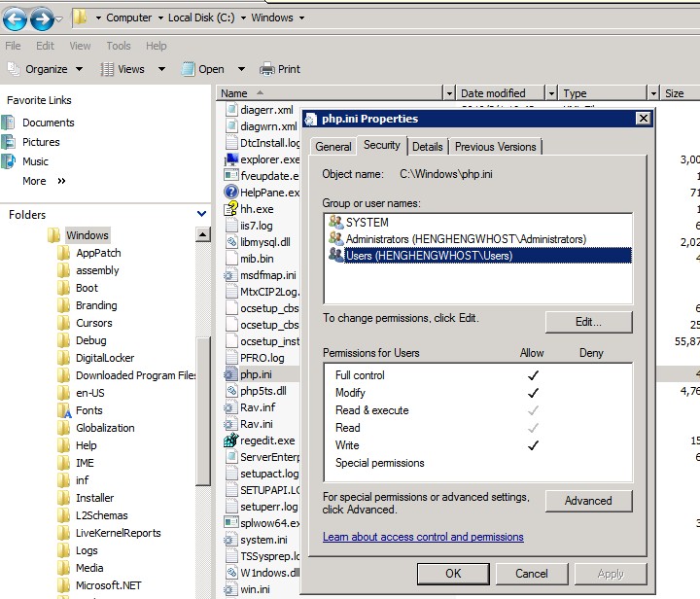Click the Organize toolbar icon

coord(14,69)
